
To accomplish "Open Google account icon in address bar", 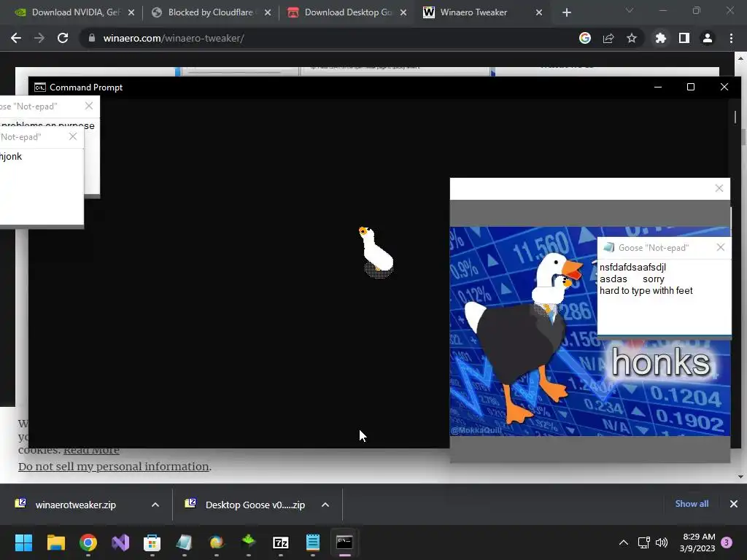I will pyautogui.click(x=585, y=38).
